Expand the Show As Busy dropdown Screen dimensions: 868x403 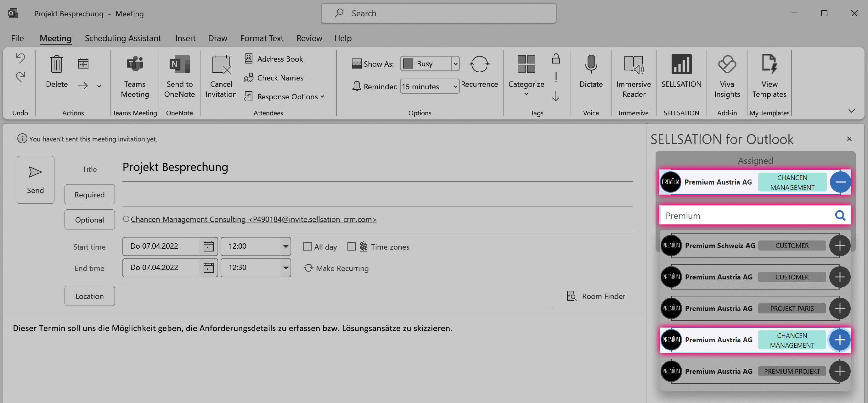455,63
